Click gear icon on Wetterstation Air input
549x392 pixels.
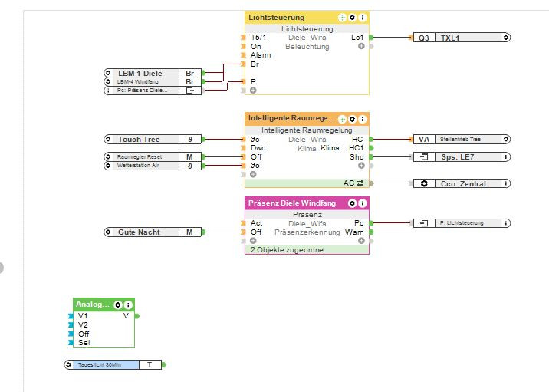(x=108, y=166)
